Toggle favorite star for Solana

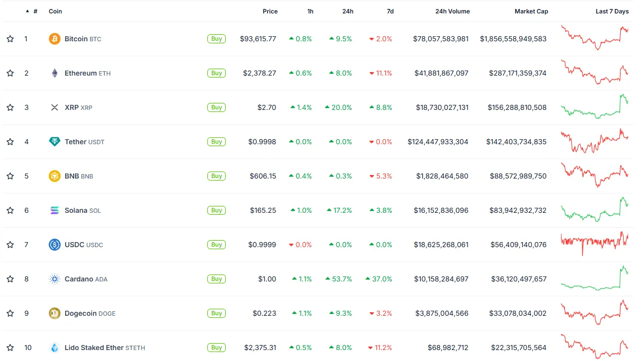[10, 210]
